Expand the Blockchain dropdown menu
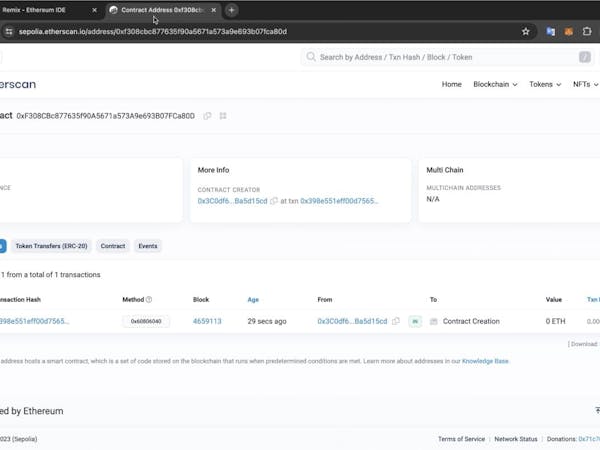 click(495, 84)
